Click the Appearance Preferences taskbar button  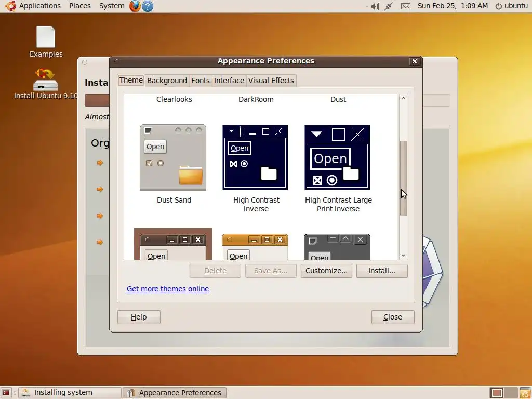(175, 393)
